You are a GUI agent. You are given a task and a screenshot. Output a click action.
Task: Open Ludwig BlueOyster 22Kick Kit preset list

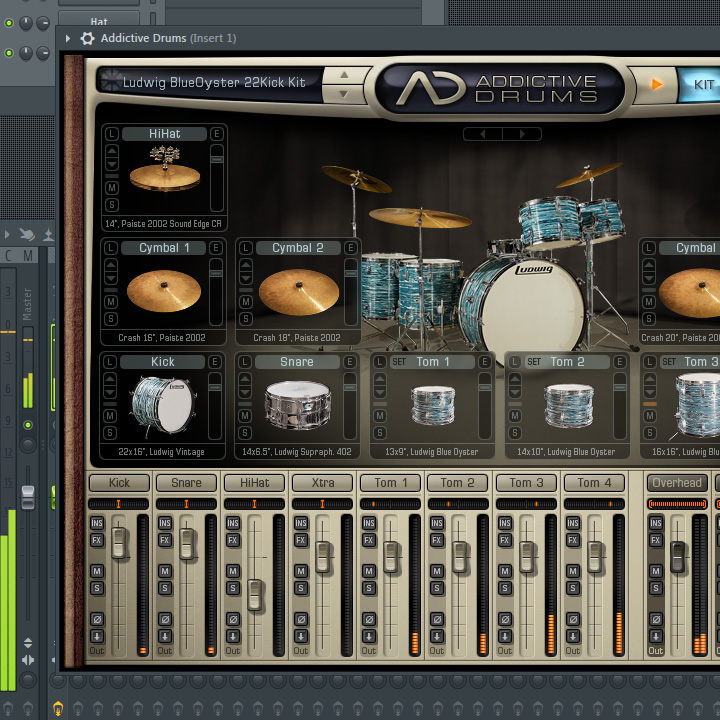tap(213, 83)
